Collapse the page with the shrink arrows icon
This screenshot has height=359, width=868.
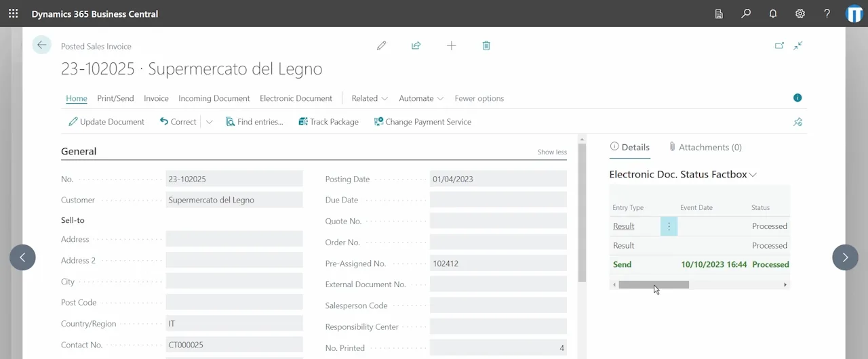coord(798,45)
